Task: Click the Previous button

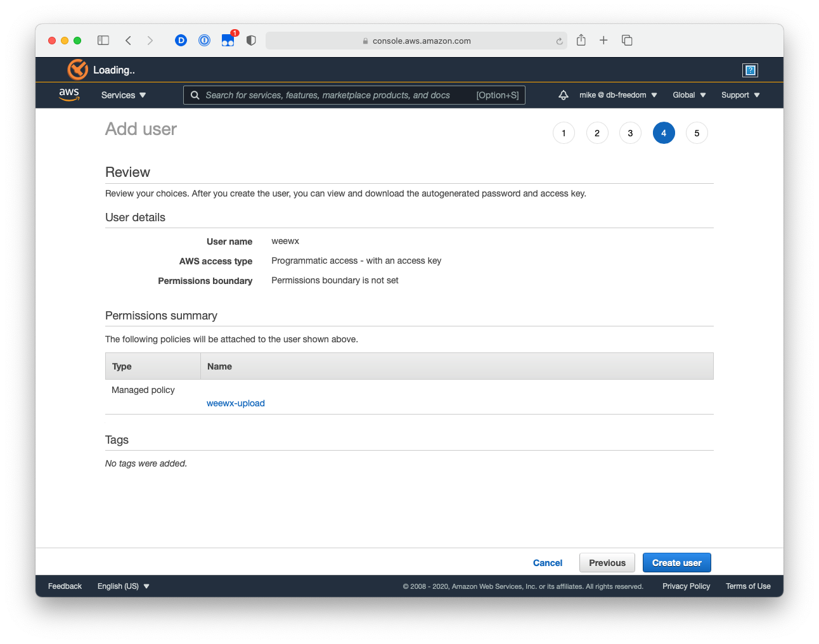Action: click(607, 563)
